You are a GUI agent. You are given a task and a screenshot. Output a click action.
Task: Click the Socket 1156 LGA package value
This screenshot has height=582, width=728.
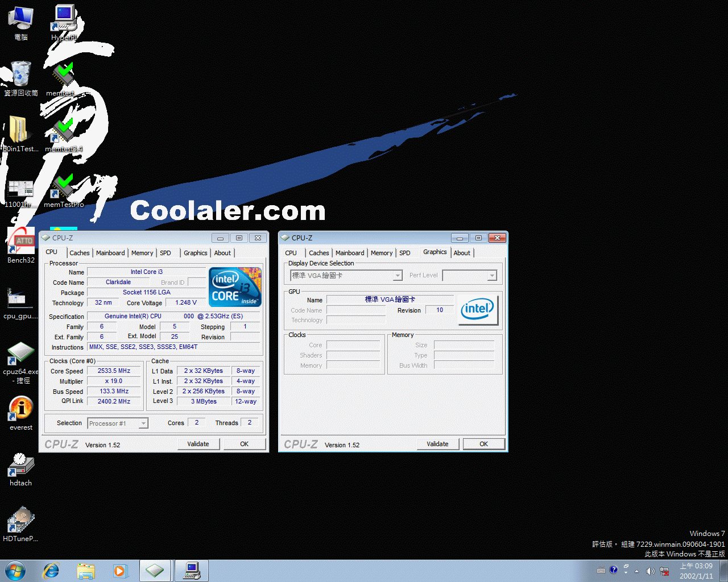pos(147,292)
